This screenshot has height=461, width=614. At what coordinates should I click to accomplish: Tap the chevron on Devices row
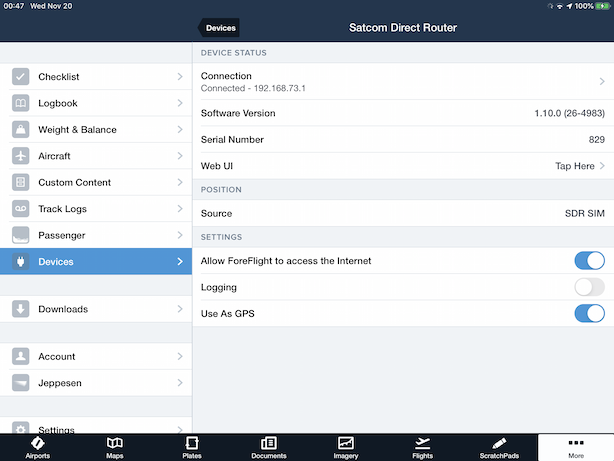click(180, 261)
